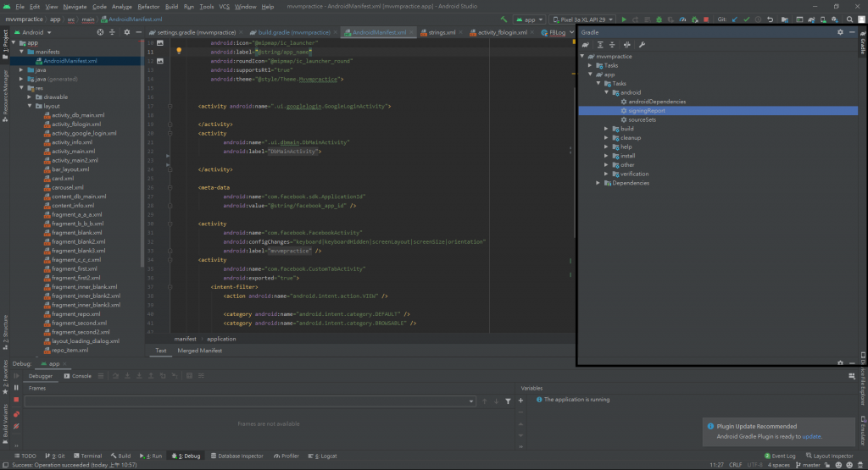Click the Gradle panel wrench settings icon

click(642, 44)
